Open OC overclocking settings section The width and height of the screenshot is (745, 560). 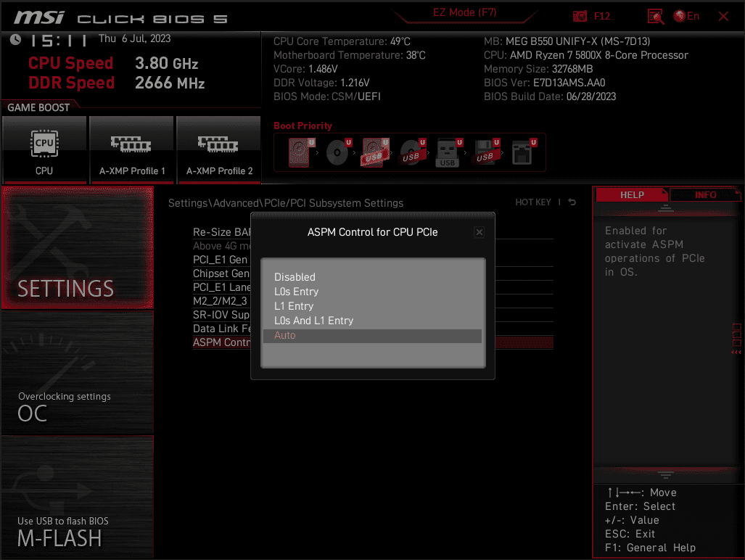78,373
